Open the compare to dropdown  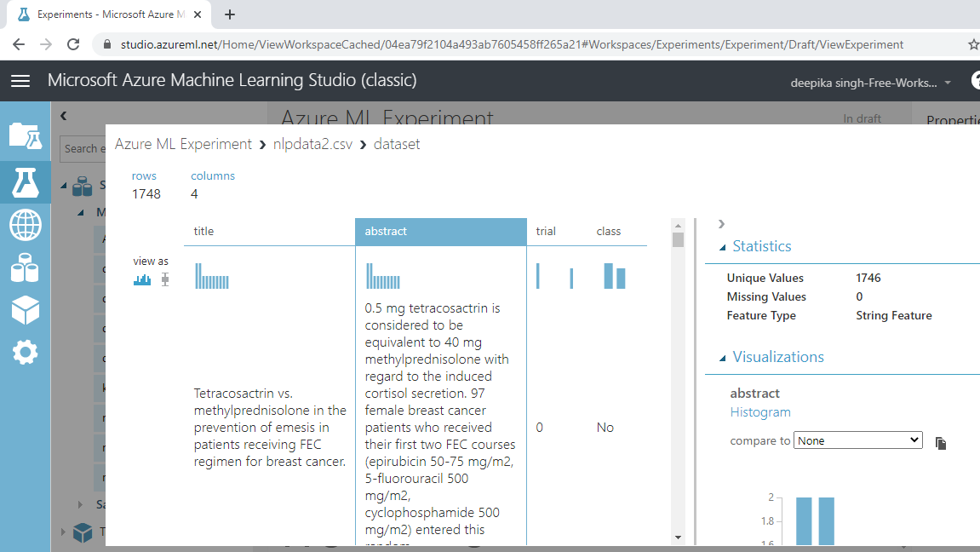click(858, 440)
